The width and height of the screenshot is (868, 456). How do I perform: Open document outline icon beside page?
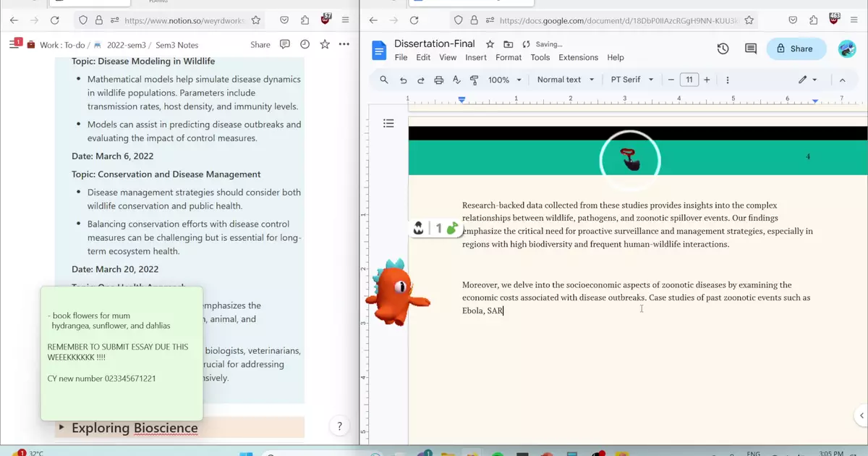coord(388,124)
